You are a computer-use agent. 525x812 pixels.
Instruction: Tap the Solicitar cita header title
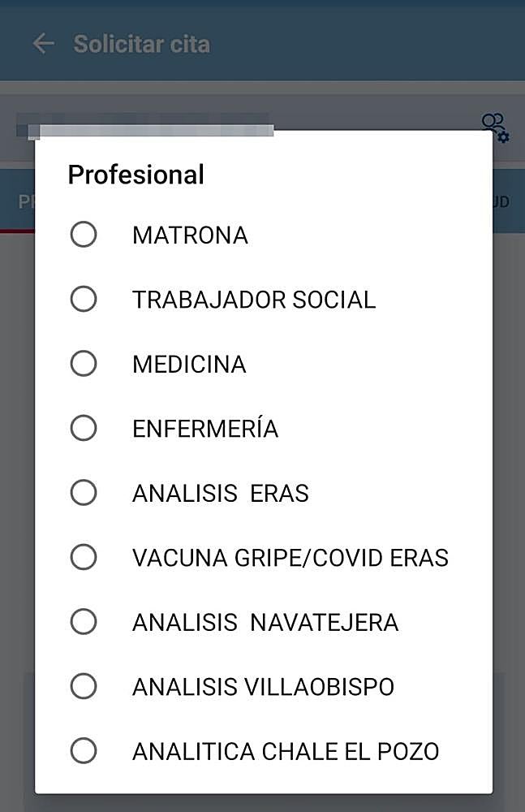[142, 44]
